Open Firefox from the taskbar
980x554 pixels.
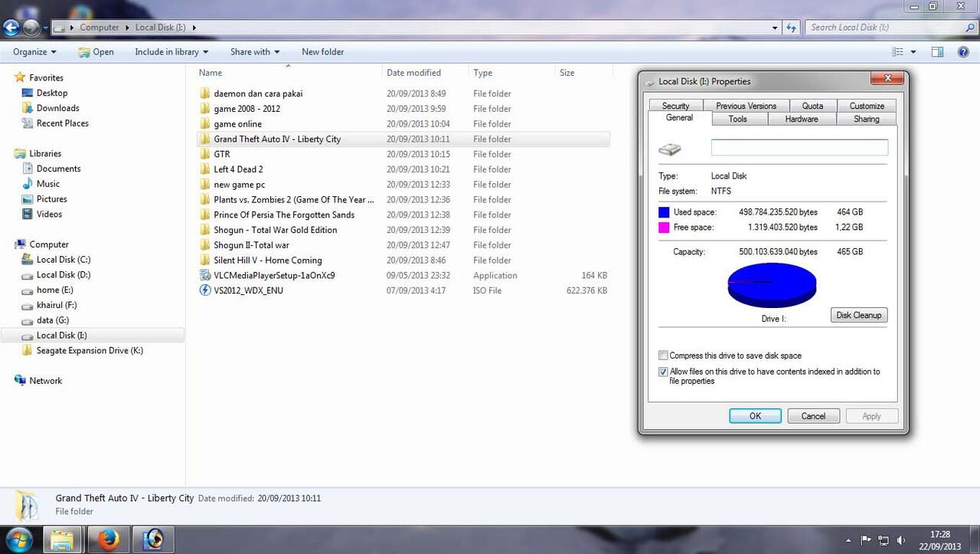[x=109, y=540]
